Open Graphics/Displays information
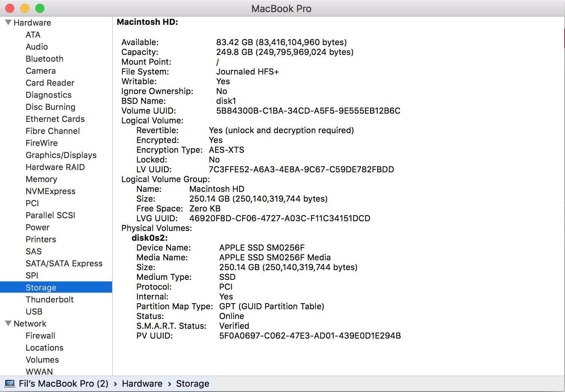 61,155
